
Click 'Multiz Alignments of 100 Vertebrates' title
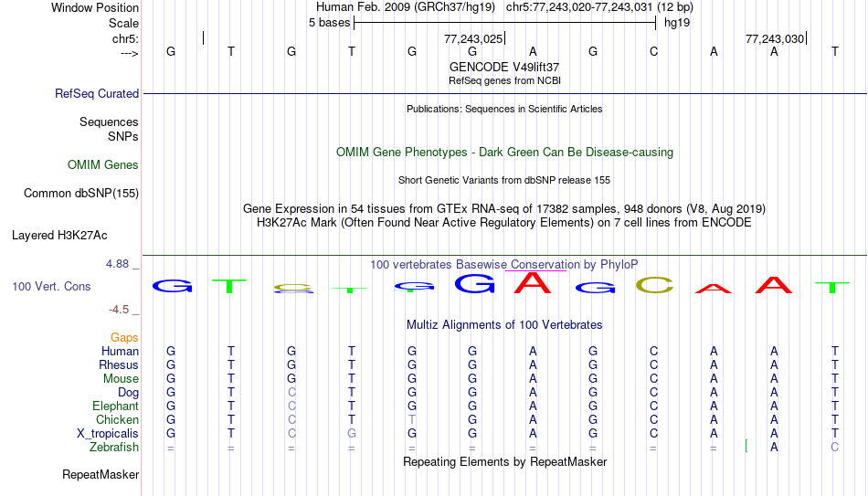click(x=504, y=325)
